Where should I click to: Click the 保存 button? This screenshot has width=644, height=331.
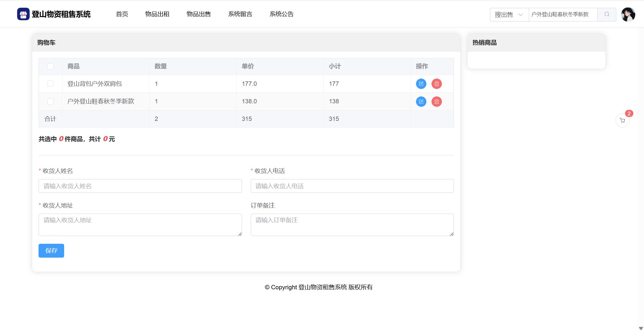(51, 250)
